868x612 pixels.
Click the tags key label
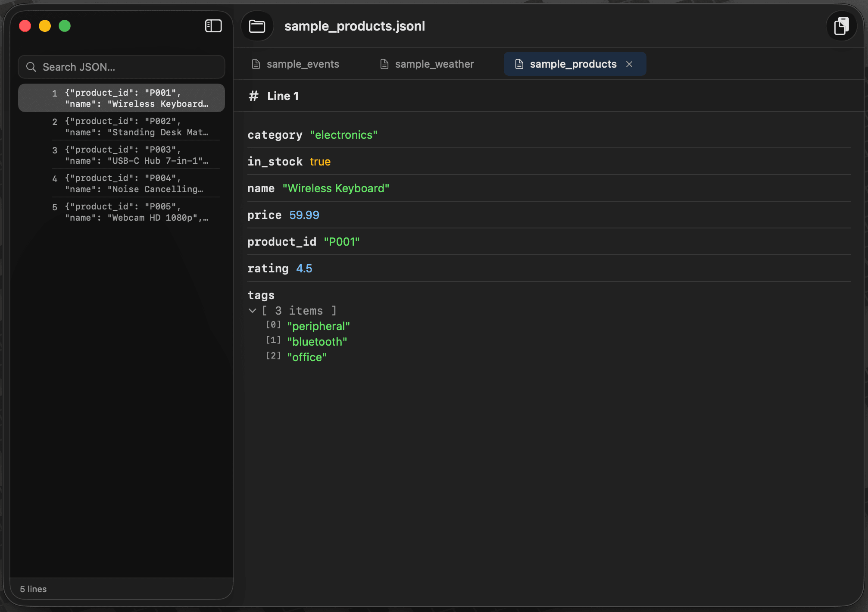click(261, 295)
